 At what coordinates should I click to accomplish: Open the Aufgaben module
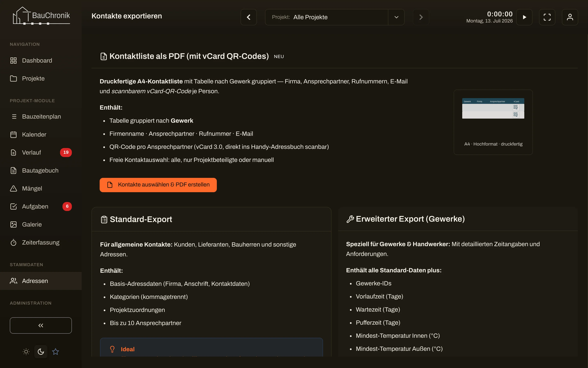pos(41,207)
